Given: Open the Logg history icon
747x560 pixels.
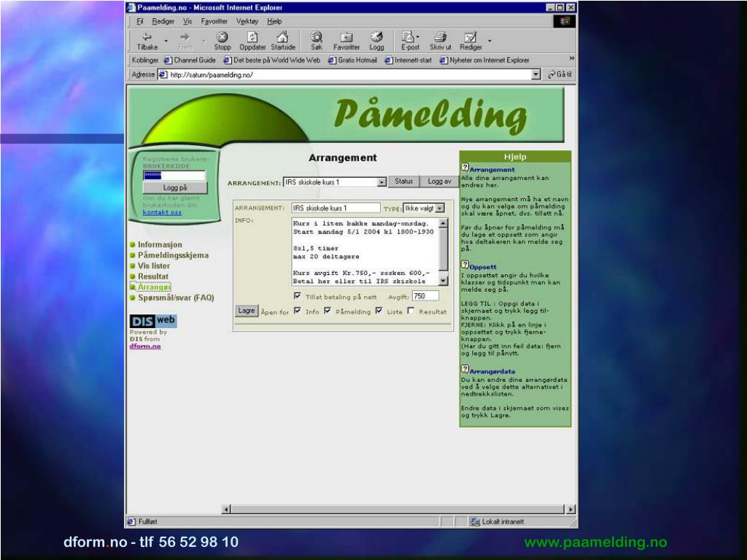Looking at the screenshot, I should click(376, 36).
